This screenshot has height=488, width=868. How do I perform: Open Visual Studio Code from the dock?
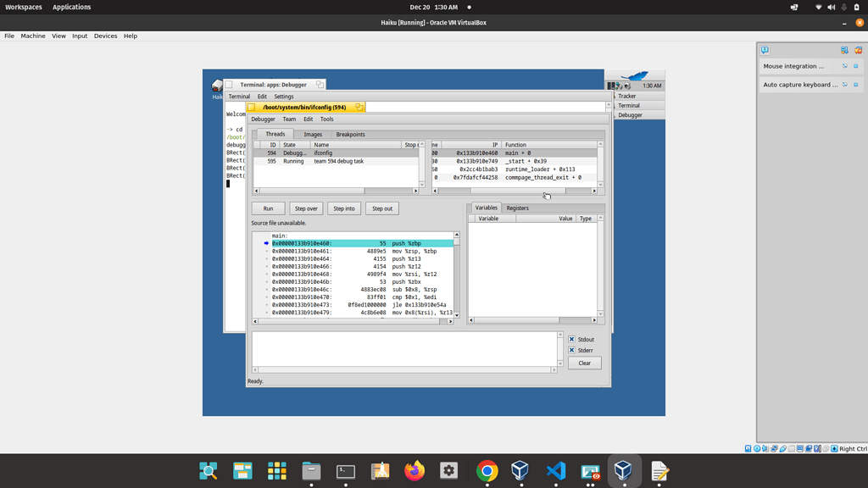pyautogui.click(x=556, y=471)
